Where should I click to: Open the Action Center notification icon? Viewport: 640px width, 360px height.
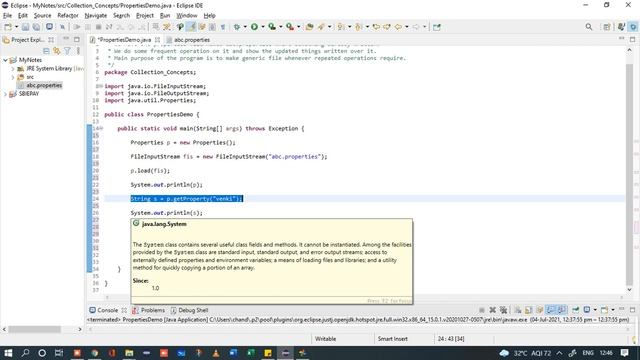pyautogui.click(x=624, y=353)
